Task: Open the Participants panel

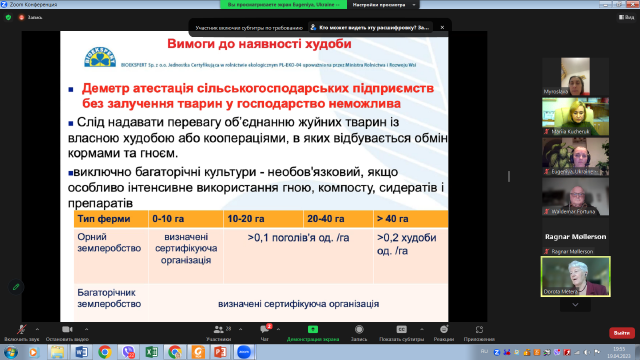Action: point(219,333)
